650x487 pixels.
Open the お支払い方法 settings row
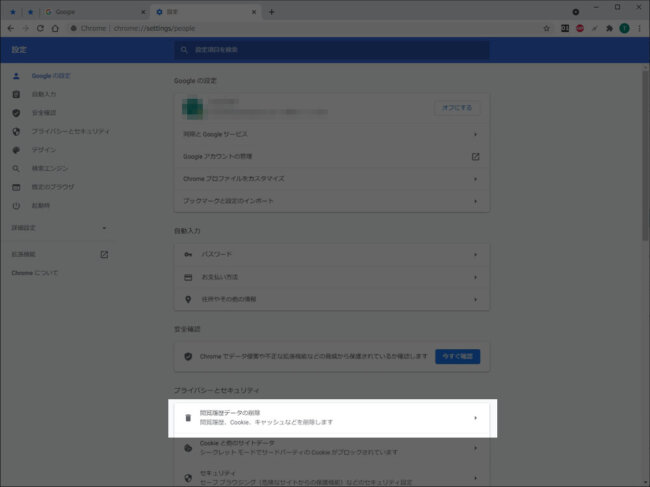(332, 277)
